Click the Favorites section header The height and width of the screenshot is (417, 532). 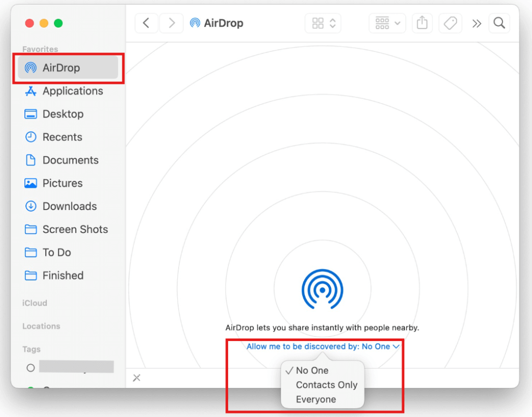pyautogui.click(x=40, y=49)
